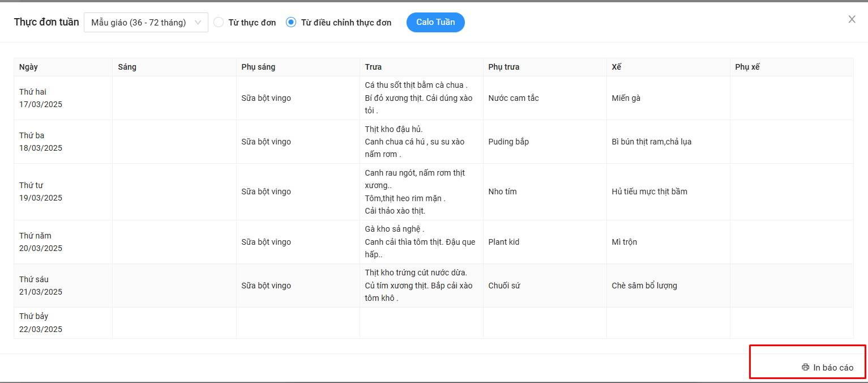This screenshot has height=383, width=868.
Task: Open the Mẫu giáo (36 - 72 tháng) dropdown
Action: [146, 23]
